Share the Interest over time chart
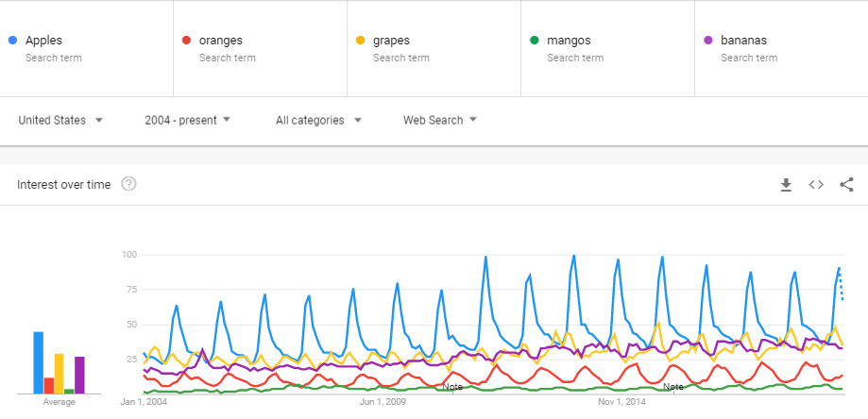 (x=846, y=185)
